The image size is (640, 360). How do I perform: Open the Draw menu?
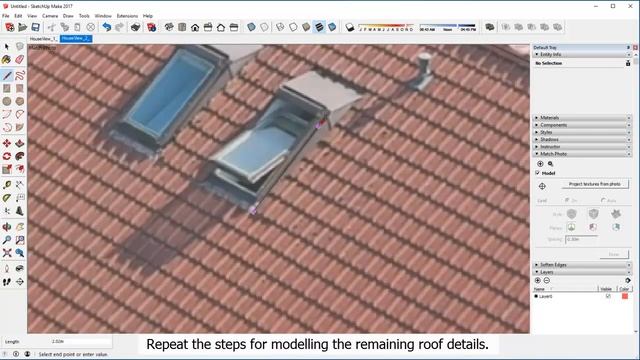tap(68, 16)
